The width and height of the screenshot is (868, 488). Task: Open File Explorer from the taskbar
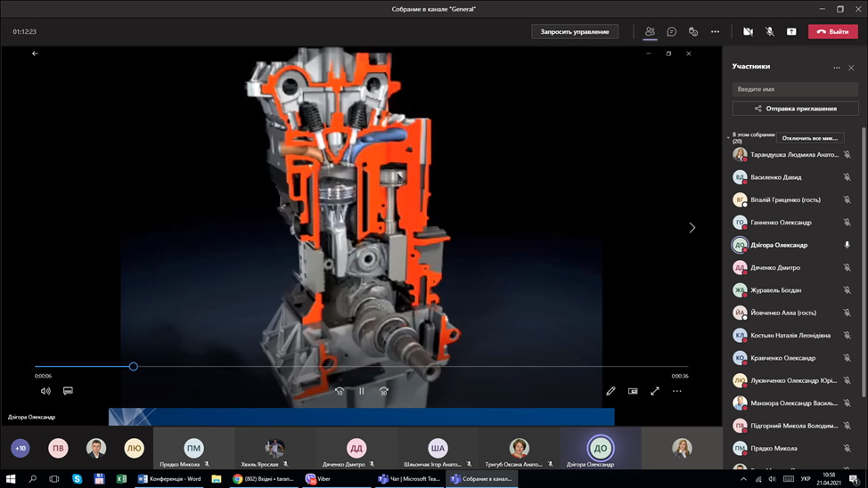click(x=217, y=478)
